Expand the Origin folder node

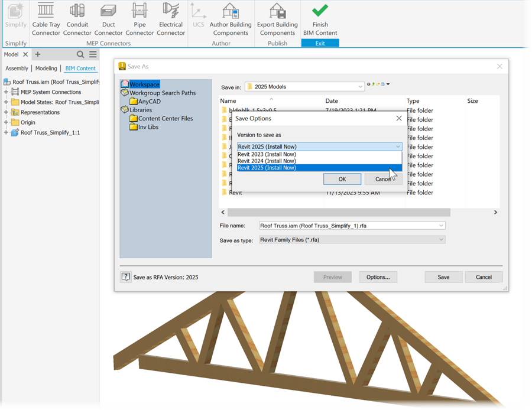click(x=6, y=122)
